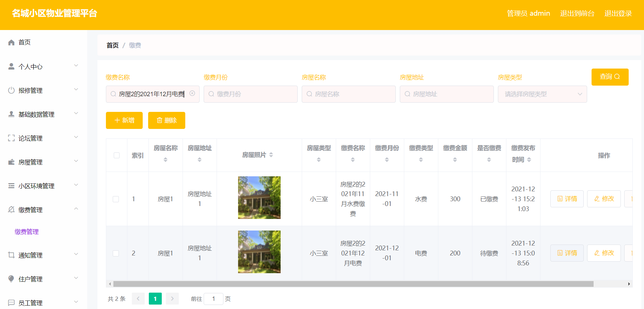Sort by 缴费类型 column arrows
Viewport: 644px width, 309px height.
point(421,160)
